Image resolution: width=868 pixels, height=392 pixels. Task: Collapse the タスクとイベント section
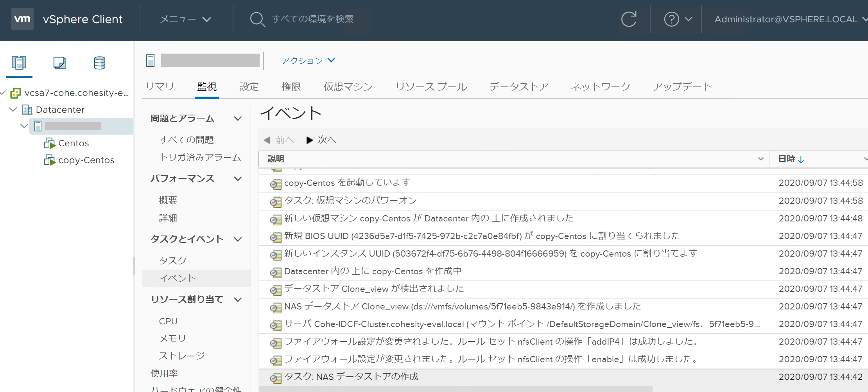[x=238, y=239]
